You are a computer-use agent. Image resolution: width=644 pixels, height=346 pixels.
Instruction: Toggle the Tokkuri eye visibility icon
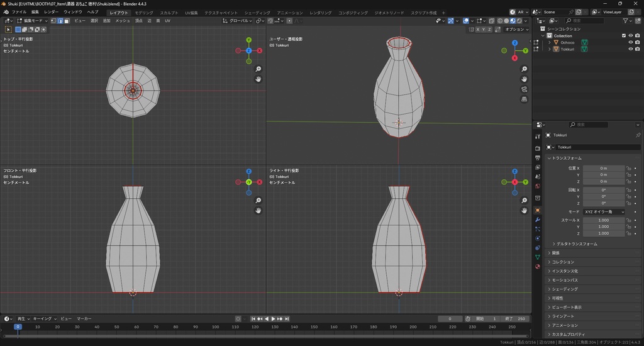coord(630,49)
